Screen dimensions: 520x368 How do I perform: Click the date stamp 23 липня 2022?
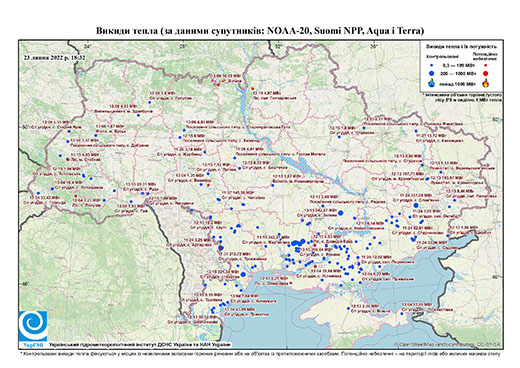(x=54, y=57)
